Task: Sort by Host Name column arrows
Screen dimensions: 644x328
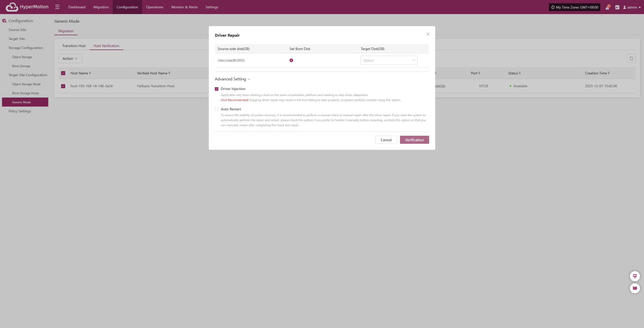Action: pyautogui.click(x=90, y=73)
